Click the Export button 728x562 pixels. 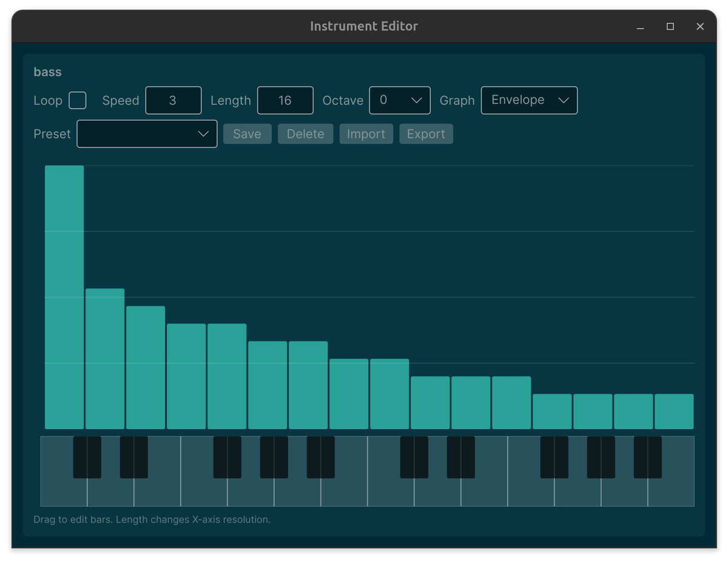pos(426,134)
